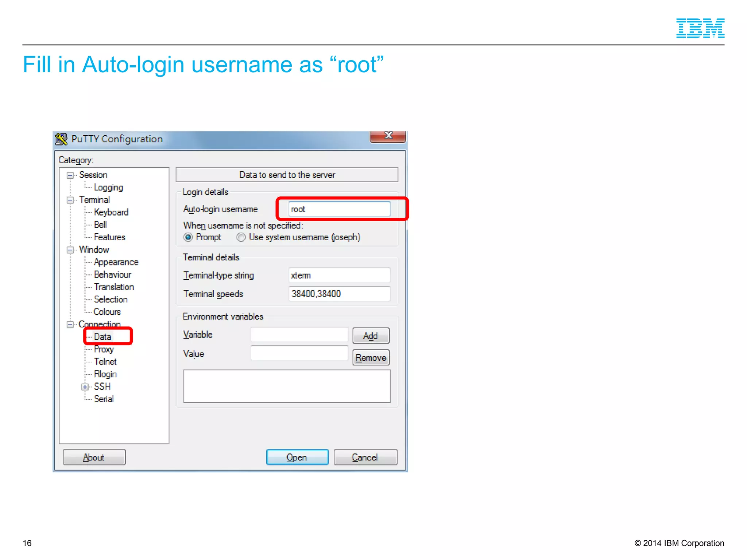Open Behaviour settings
This screenshot has height=560, width=747.
[x=112, y=275]
